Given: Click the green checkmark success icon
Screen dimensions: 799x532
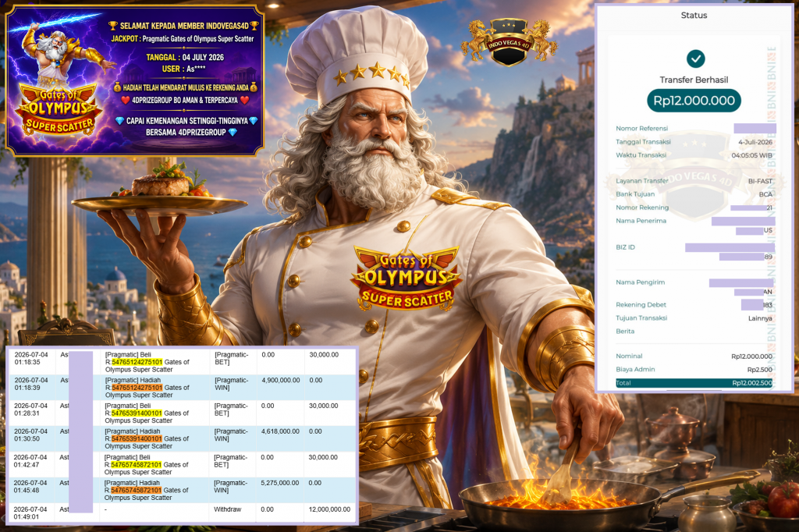Looking at the screenshot, I should (695, 59).
